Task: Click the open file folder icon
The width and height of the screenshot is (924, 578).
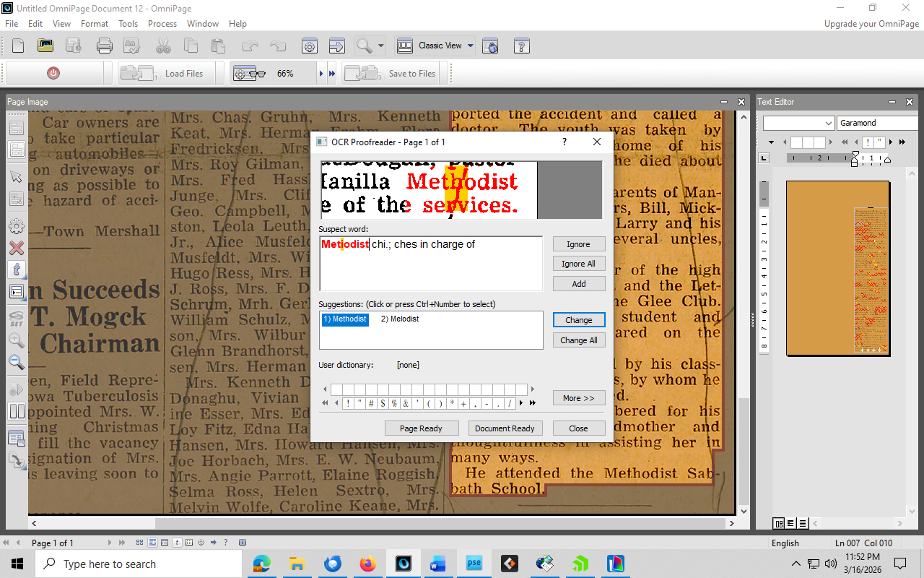Action: tap(45, 46)
